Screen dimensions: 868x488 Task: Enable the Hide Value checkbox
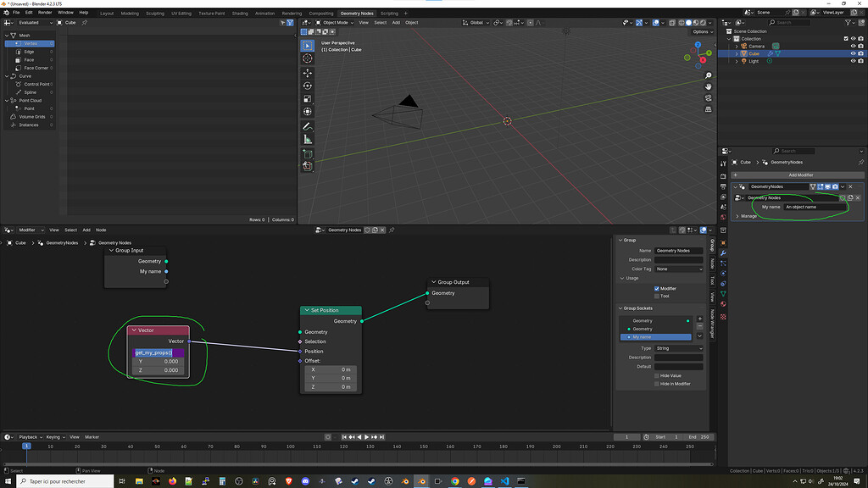pos(657,375)
